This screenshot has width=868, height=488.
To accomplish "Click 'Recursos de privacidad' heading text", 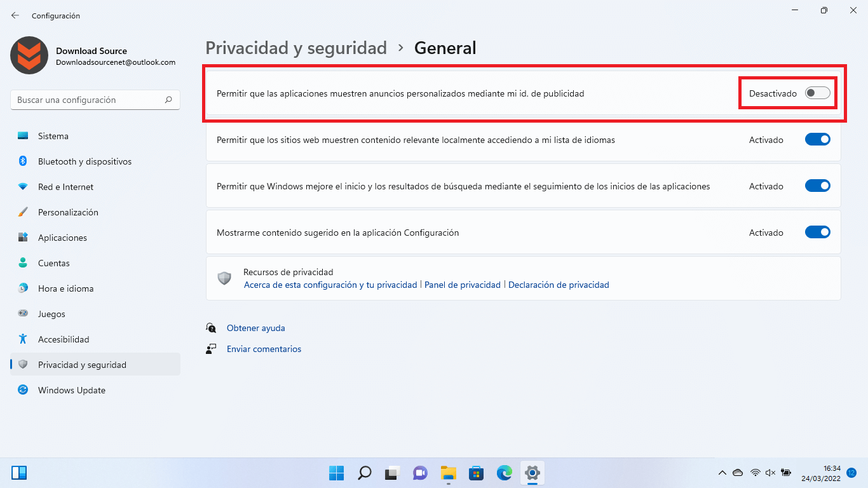I will (288, 272).
